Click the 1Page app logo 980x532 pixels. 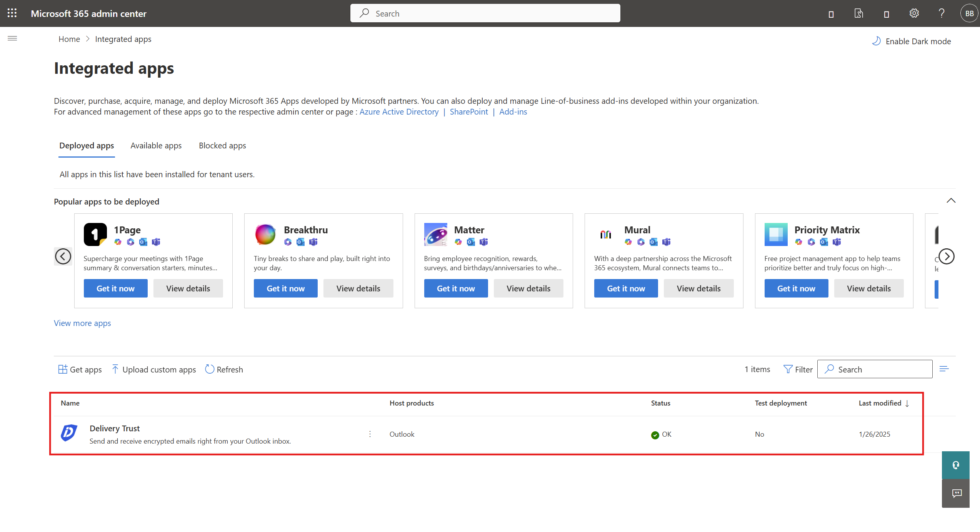(95, 234)
